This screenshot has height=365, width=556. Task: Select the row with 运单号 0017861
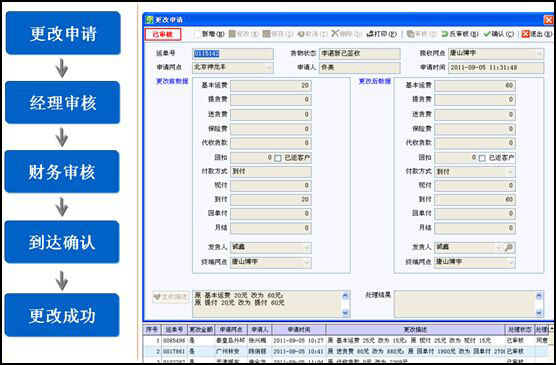pyautogui.click(x=346, y=352)
